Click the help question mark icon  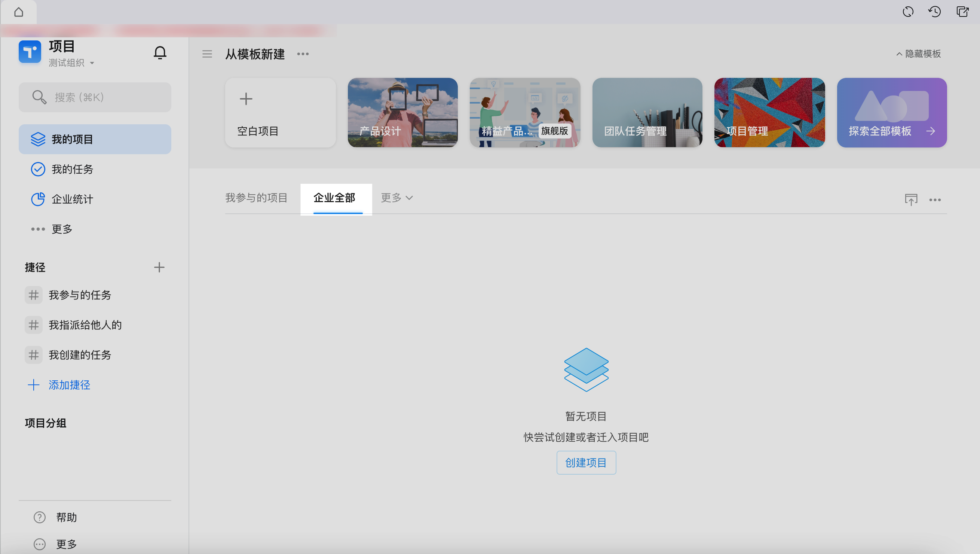tap(40, 517)
